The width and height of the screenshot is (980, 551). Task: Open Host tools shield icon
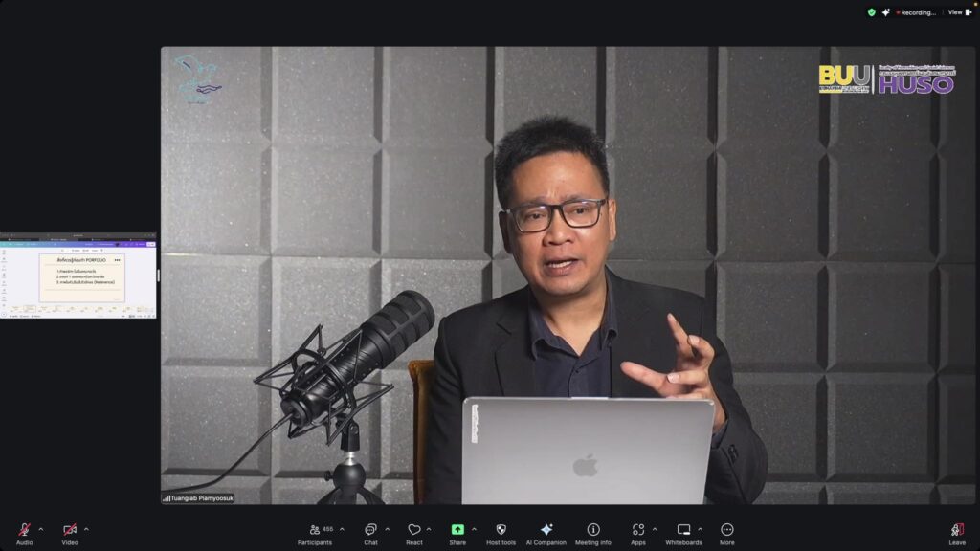501,530
